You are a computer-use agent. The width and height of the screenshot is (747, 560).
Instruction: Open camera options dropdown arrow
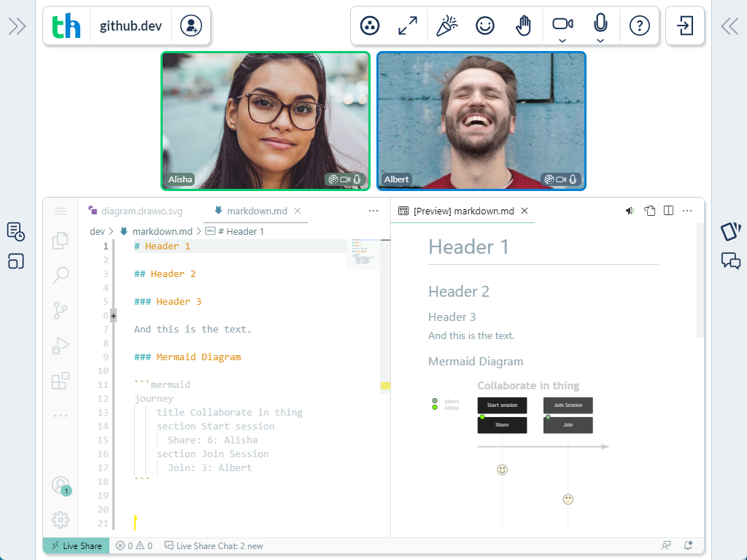(x=562, y=41)
